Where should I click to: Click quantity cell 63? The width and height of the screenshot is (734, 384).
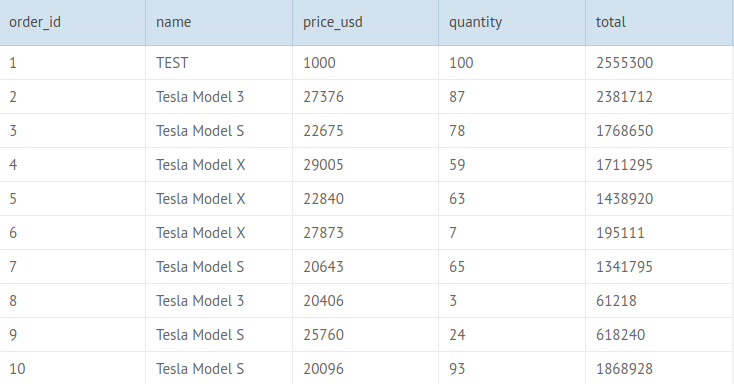[512, 199]
